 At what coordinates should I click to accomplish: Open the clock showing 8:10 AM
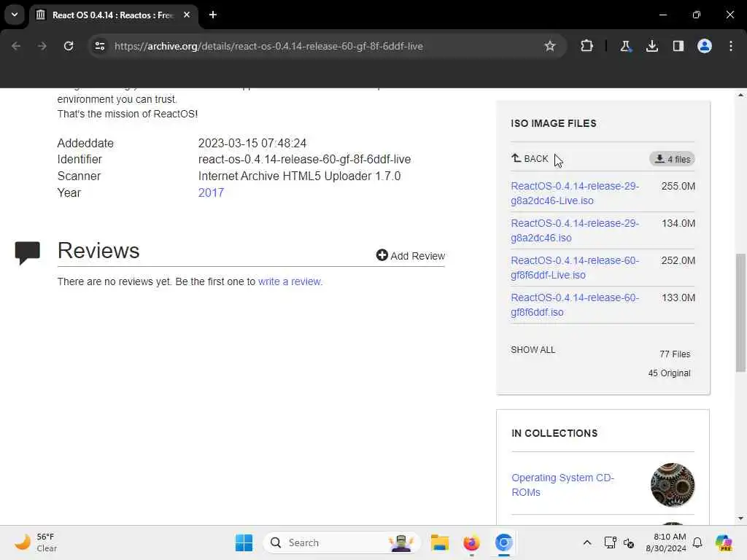pyautogui.click(x=665, y=542)
